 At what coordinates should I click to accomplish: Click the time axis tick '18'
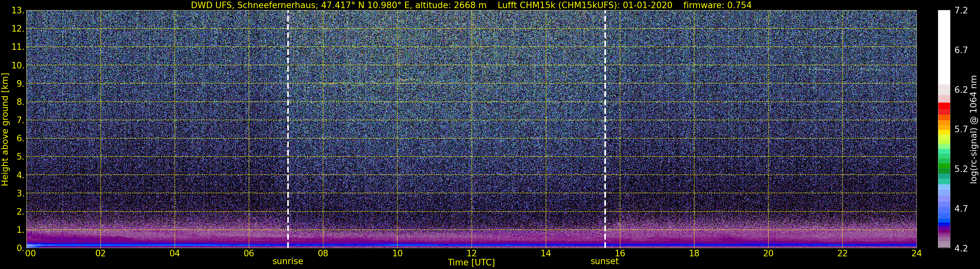694,253
